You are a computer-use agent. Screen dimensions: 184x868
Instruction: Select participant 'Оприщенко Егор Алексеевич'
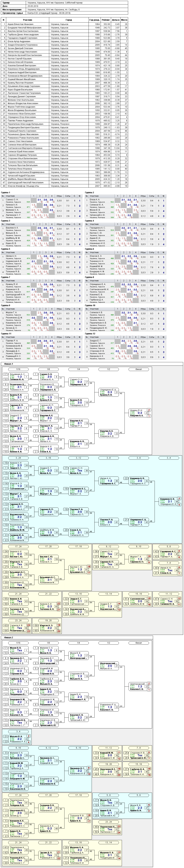tap(21, 117)
